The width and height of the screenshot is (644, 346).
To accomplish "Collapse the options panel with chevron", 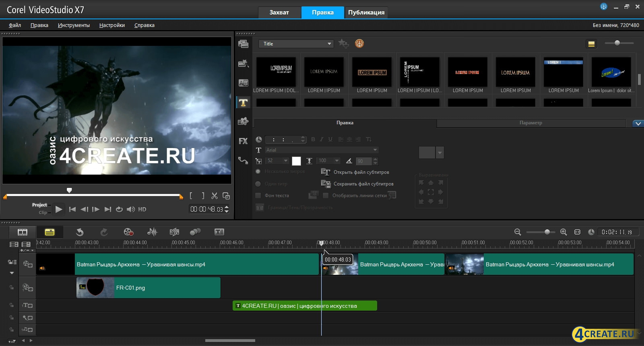I will pos(638,124).
